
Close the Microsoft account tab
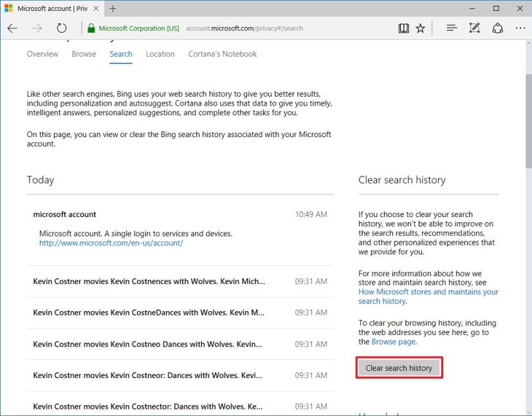coord(96,8)
